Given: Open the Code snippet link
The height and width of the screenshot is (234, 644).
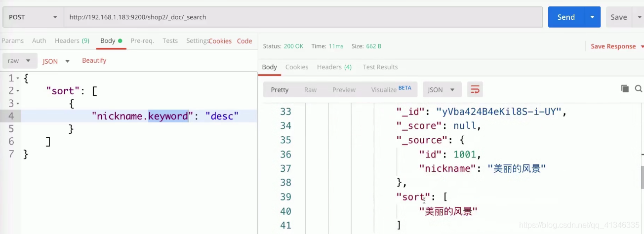Looking at the screenshot, I should (x=244, y=41).
